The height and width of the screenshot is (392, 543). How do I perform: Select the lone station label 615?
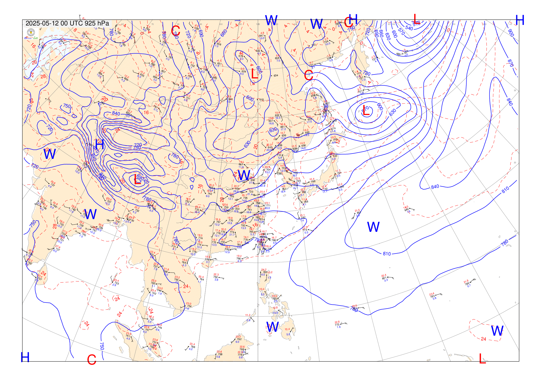click(x=262, y=100)
